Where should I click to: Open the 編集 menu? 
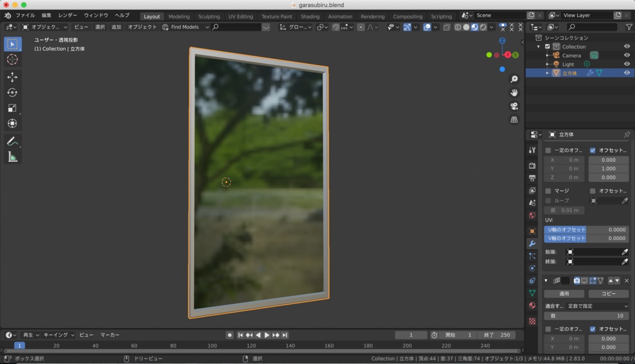[46, 16]
